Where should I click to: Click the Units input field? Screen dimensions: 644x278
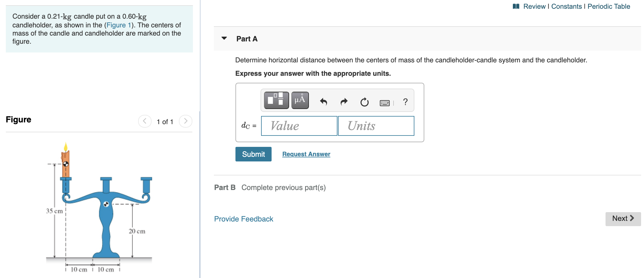point(376,126)
